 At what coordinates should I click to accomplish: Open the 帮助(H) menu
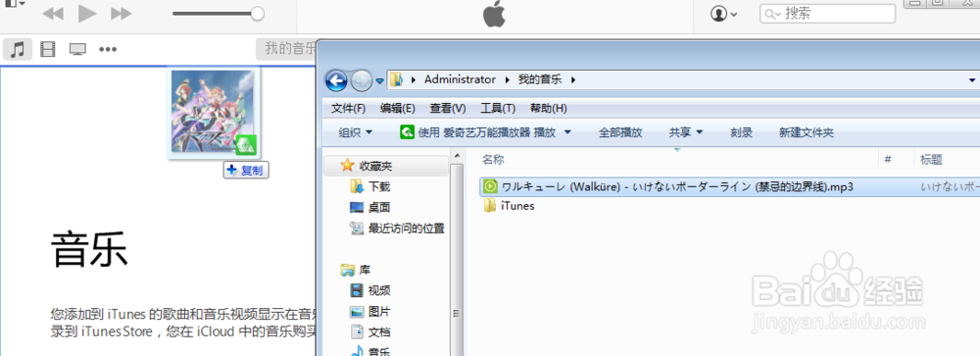(x=548, y=108)
